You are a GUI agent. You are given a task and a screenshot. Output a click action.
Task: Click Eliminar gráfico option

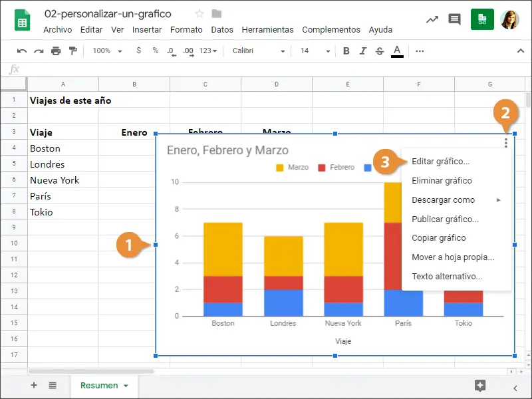pyautogui.click(x=442, y=181)
